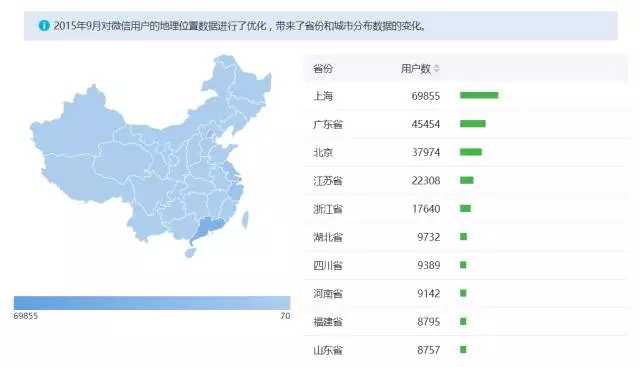Select the 山东省 row

[x=465, y=350]
